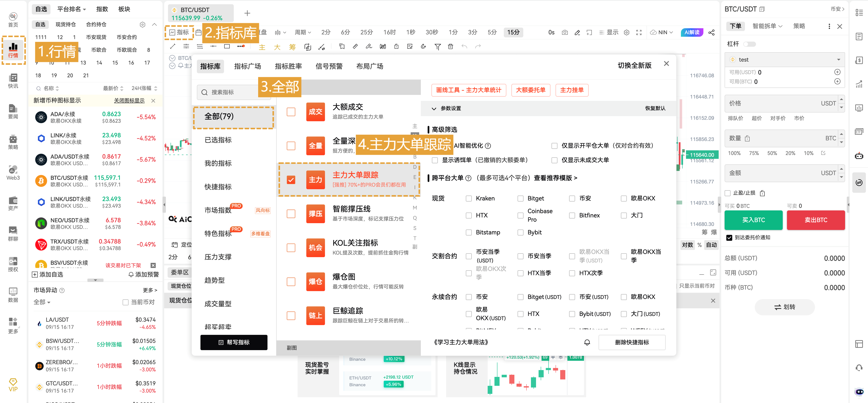Image resolution: width=868 pixels, height=403 pixels.
Task: Select the rectangle drawing tool
Action: tap(227, 46)
